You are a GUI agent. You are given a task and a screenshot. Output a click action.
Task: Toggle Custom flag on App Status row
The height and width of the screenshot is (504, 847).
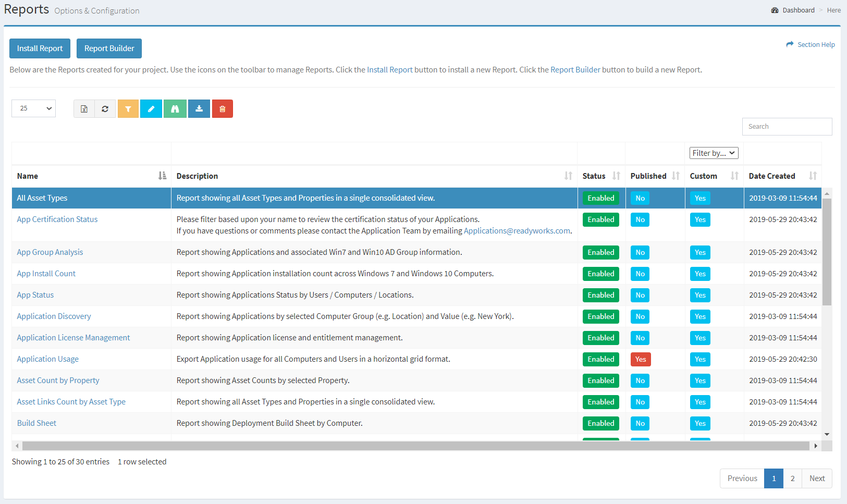pyautogui.click(x=700, y=295)
